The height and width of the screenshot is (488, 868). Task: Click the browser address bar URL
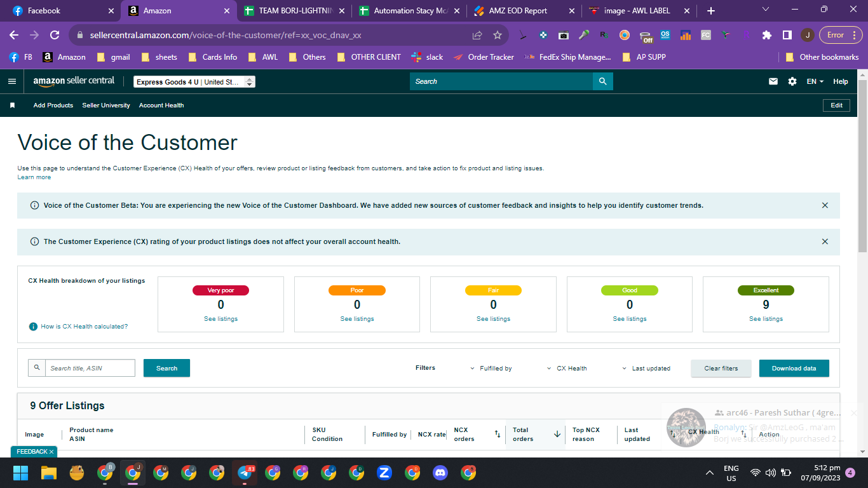tap(226, 35)
